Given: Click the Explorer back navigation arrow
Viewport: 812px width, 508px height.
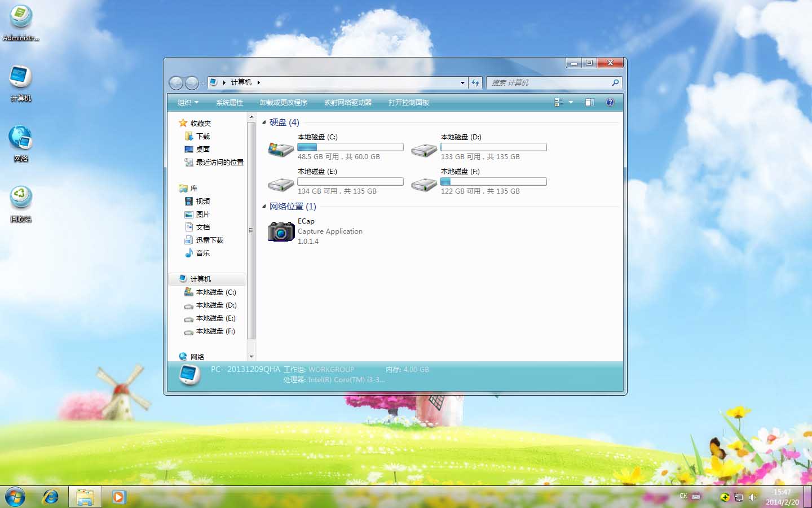Looking at the screenshot, I should click(176, 83).
